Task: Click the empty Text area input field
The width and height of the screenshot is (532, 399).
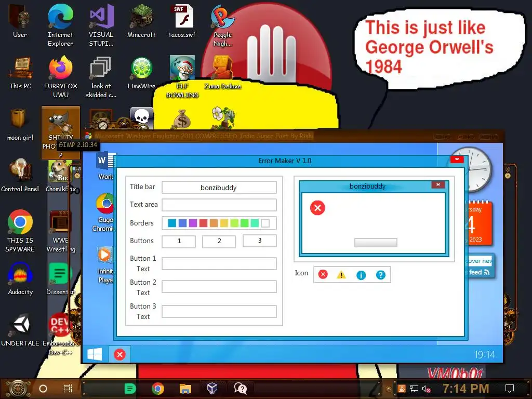Action: point(219,205)
